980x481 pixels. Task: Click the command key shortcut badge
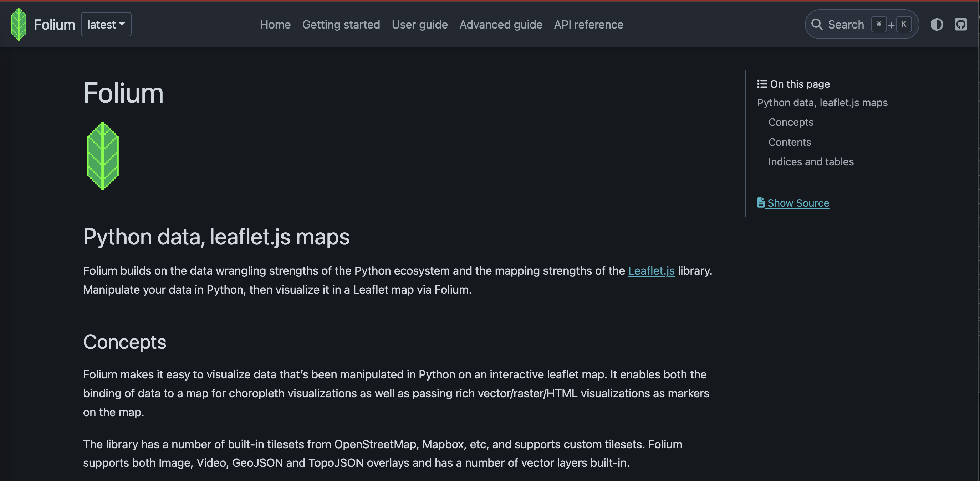(x=879, y=24)
